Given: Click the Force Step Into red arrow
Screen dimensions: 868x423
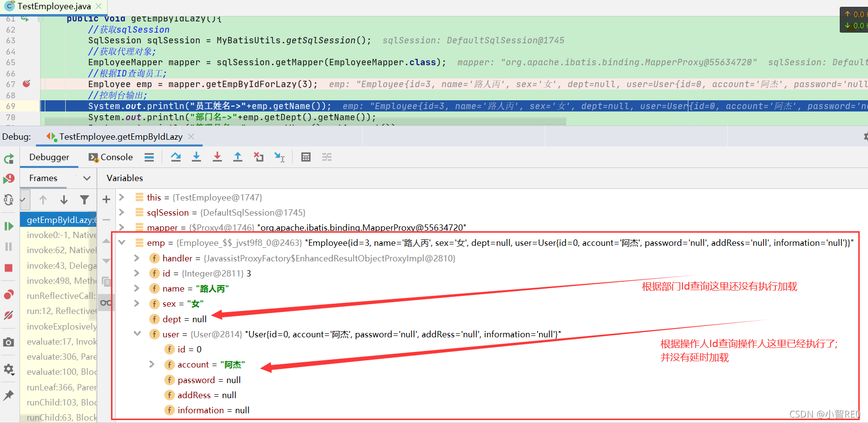Looking at the screenshot, I should (217, 157).
